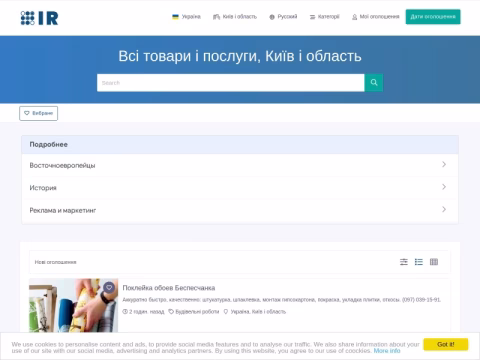Open the Реклама и маркетинг row
480x360 pixels.
pyautogui.click(x=240, y=210)
